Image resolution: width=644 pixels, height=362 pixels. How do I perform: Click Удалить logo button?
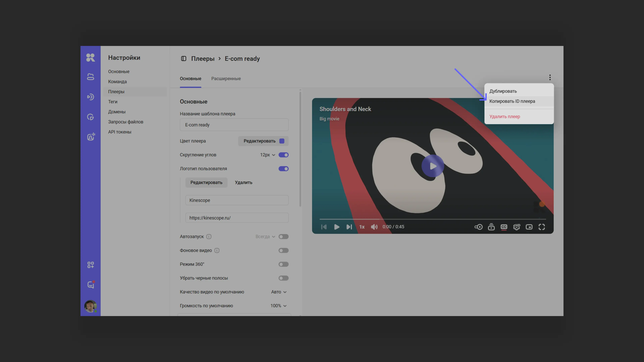[244, 183]
